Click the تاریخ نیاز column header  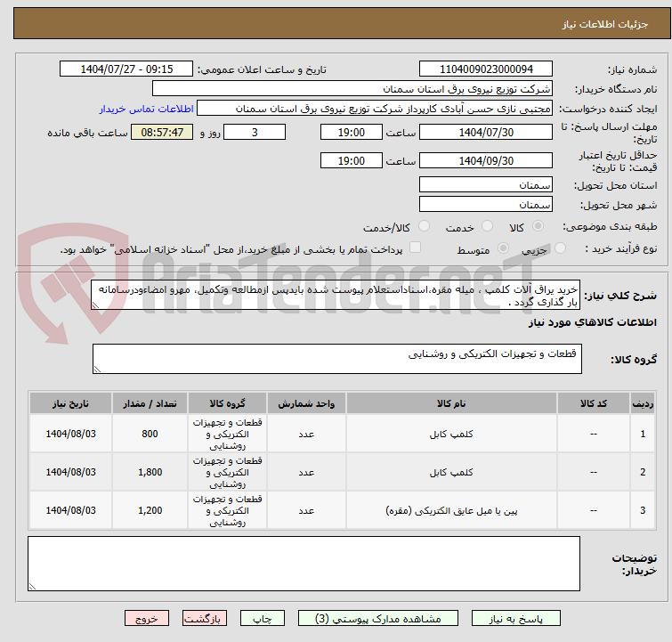pyautogui.click(x=70, y=403)
